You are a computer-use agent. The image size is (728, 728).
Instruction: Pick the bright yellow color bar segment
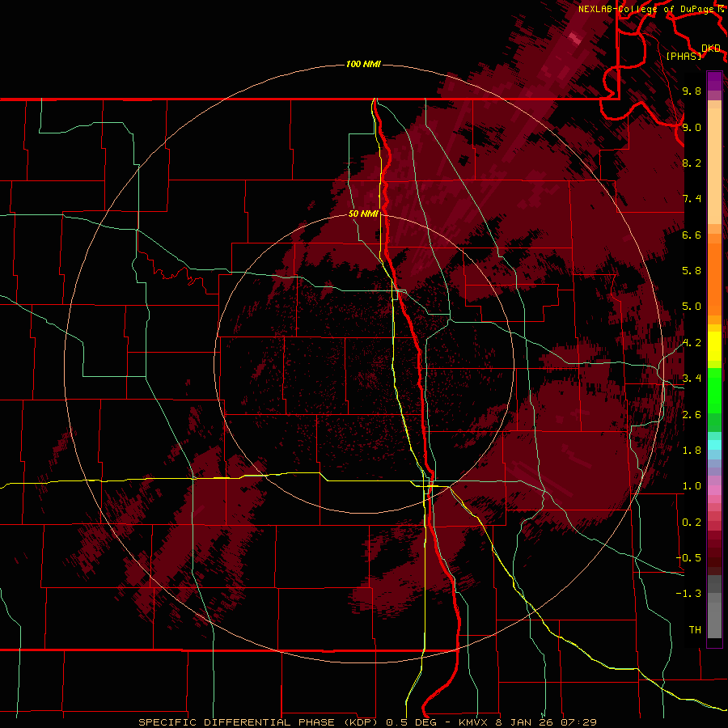(x=714, y=346)
